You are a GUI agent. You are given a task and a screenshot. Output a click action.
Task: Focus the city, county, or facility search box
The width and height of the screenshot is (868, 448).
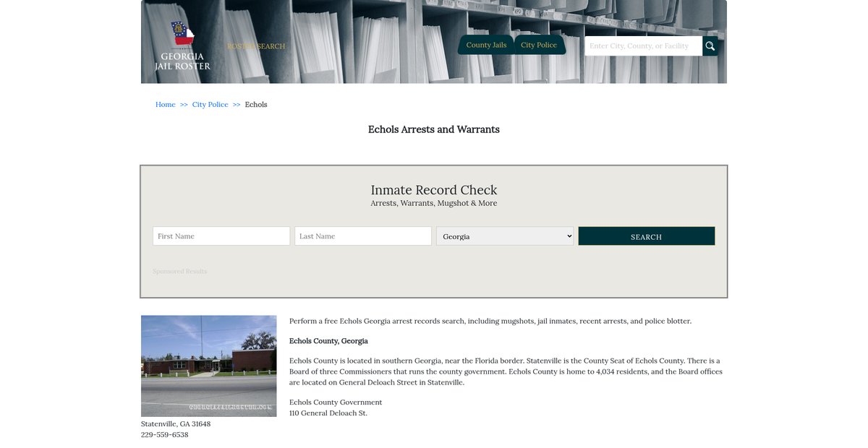point(642,46)
